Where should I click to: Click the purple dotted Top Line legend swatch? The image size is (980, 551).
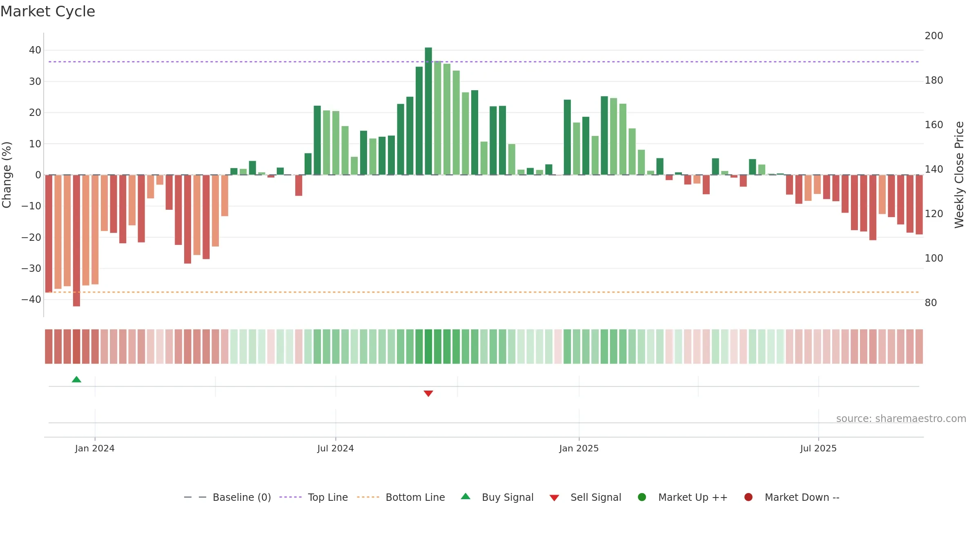coord(290,497)
